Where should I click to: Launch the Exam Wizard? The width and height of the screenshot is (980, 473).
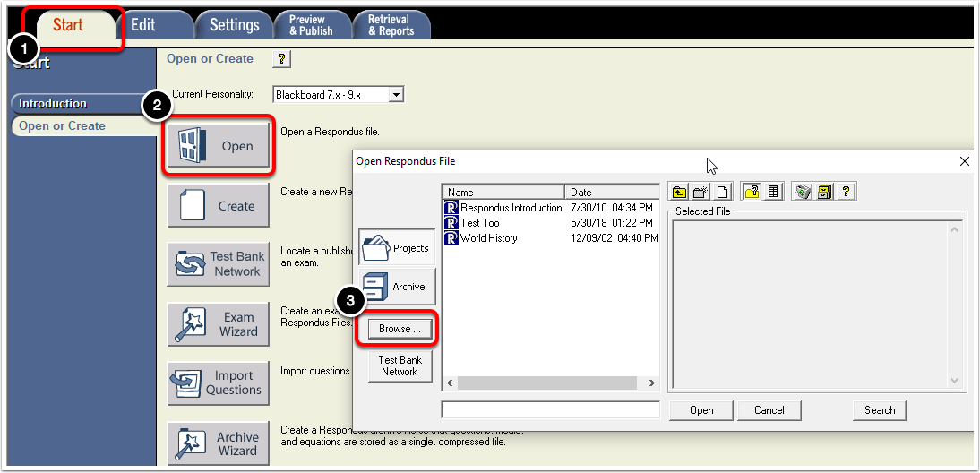(219, 323)
